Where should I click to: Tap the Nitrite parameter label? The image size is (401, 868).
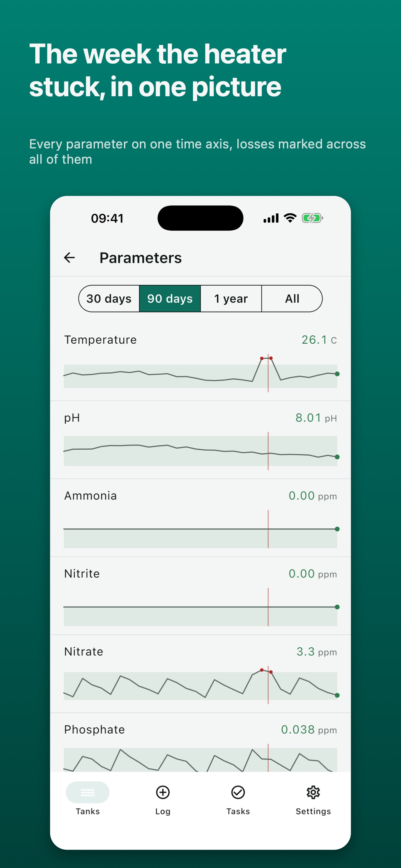(82, 574)
